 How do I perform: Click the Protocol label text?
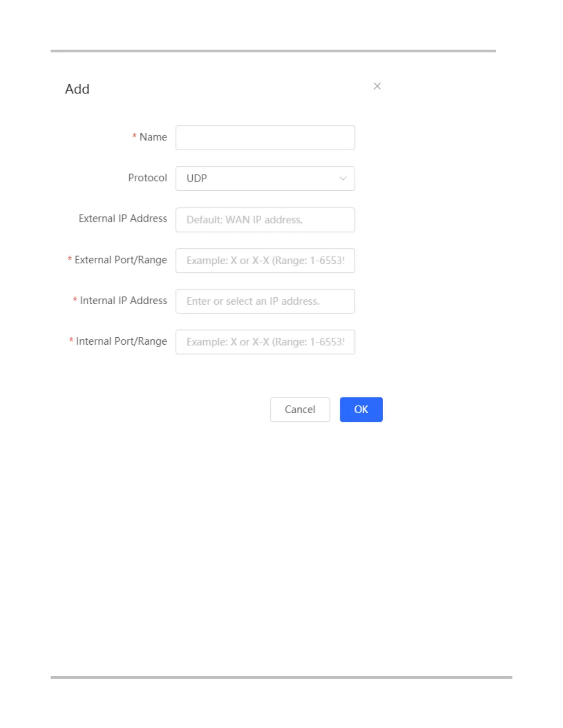click(x=148, y=178)
